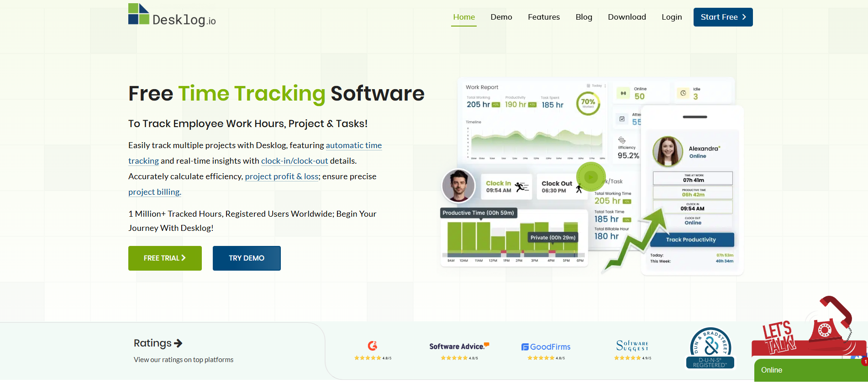Open the GoodFirms rating
Screen dimensions: 868x384
546,347
